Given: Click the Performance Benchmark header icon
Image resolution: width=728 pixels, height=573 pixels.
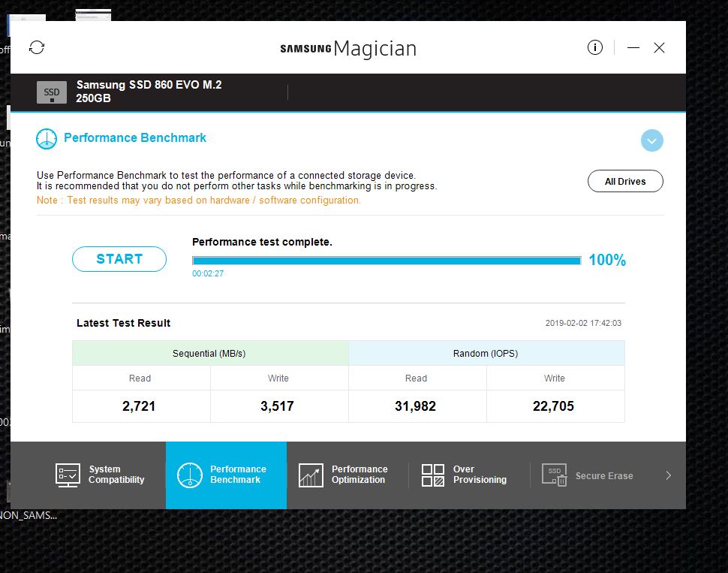Looking at the screenshot, I should tap(47, 138).
